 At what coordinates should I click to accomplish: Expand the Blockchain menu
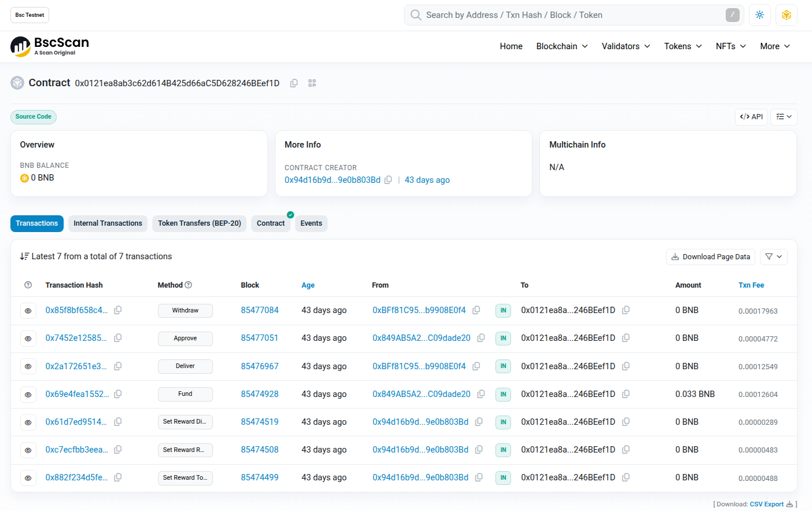tap(562, 46)
